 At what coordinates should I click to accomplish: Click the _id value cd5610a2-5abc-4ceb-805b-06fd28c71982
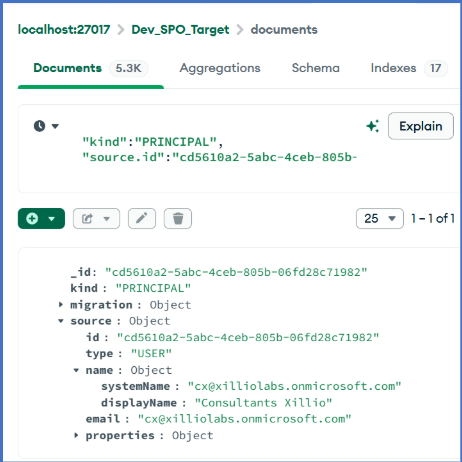point(236,272)
